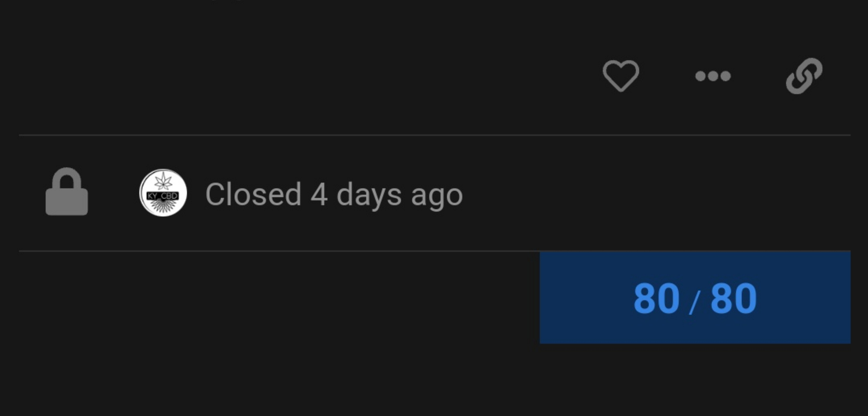Click the lock icon beside the avatar
Screen dimensions: 868x416
(x=67, y=191)
